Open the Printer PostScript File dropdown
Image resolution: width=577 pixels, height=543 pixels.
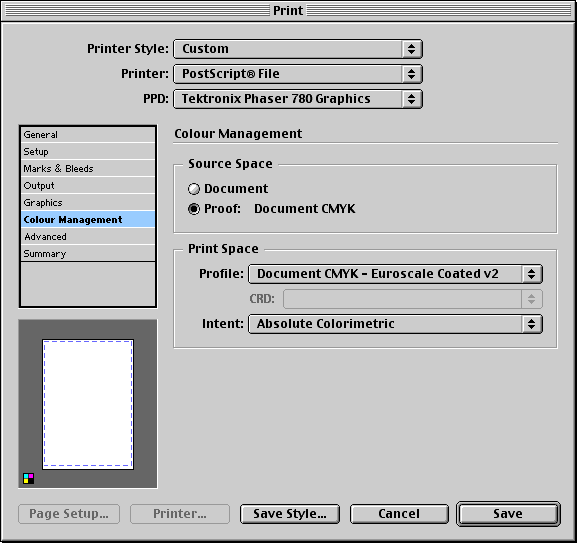tap(298, 74)
